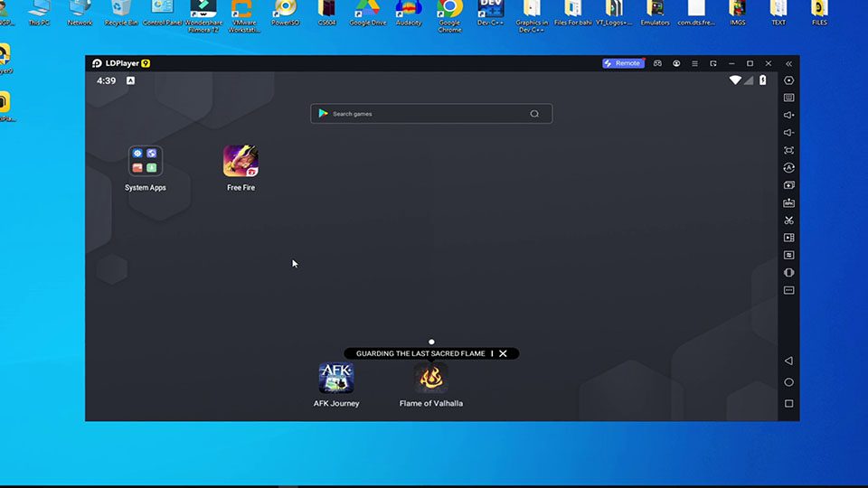Click the 4:39 clock in status bar
The height and width of the screenshot is (488, 868).
(107, 80)
